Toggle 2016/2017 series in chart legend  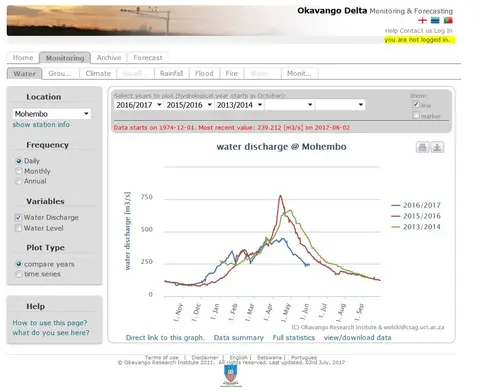(416, 205)
